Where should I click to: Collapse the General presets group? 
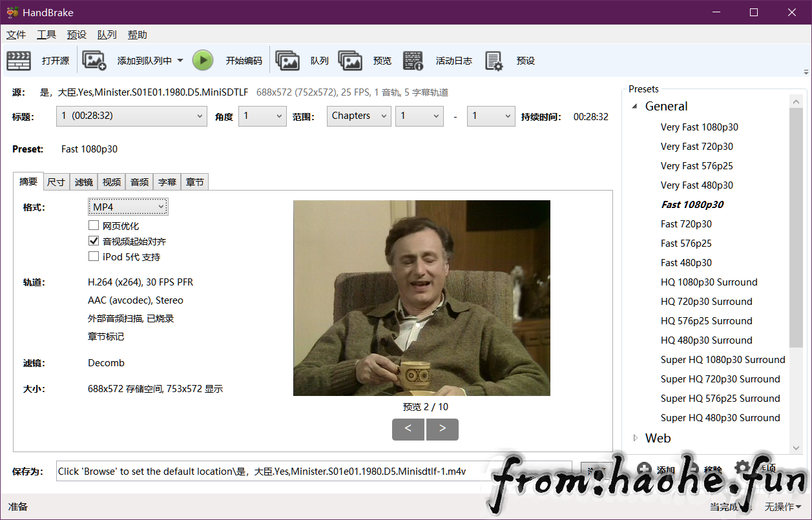tap(635, 107)
